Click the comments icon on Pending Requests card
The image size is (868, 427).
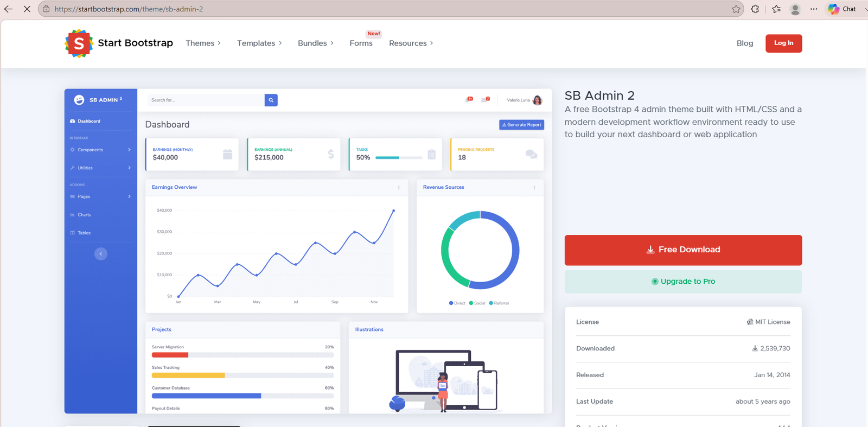(532, 154)
